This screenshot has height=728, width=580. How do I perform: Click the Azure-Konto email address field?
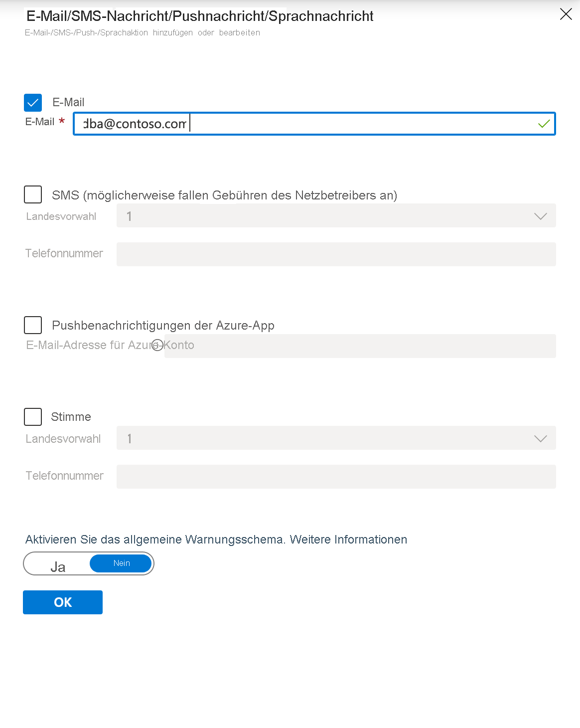click(x=360, y=346)
